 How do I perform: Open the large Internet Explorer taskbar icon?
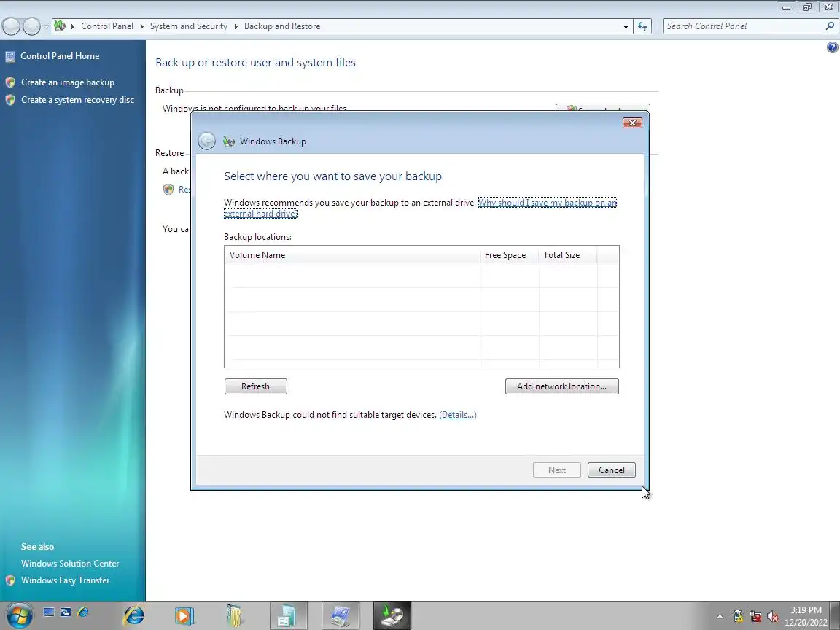coord(133,615)
